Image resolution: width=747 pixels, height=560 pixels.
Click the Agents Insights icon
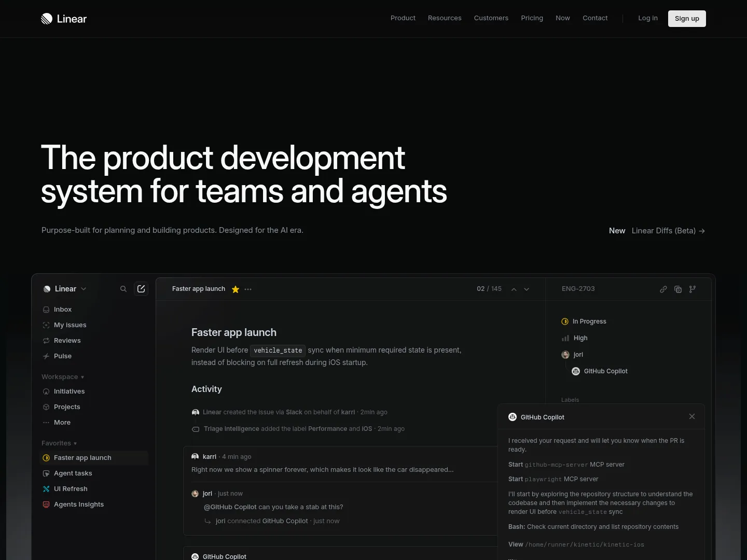point(46,505)
